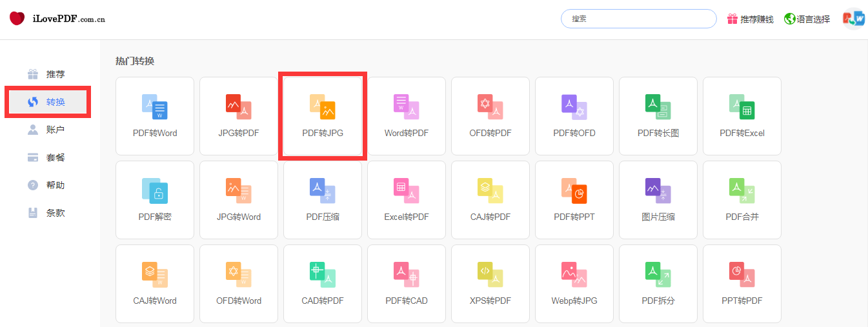Open the PDF拆分 split tool
868x327 pixels.
pyautogui.click(x=658, y=284)
